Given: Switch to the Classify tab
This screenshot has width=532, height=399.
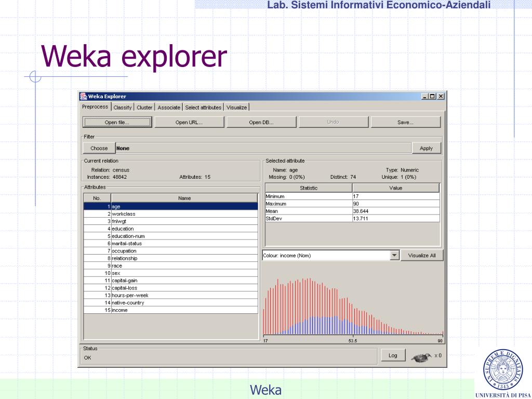Looking at the screenshot, I should click(123, 107).
